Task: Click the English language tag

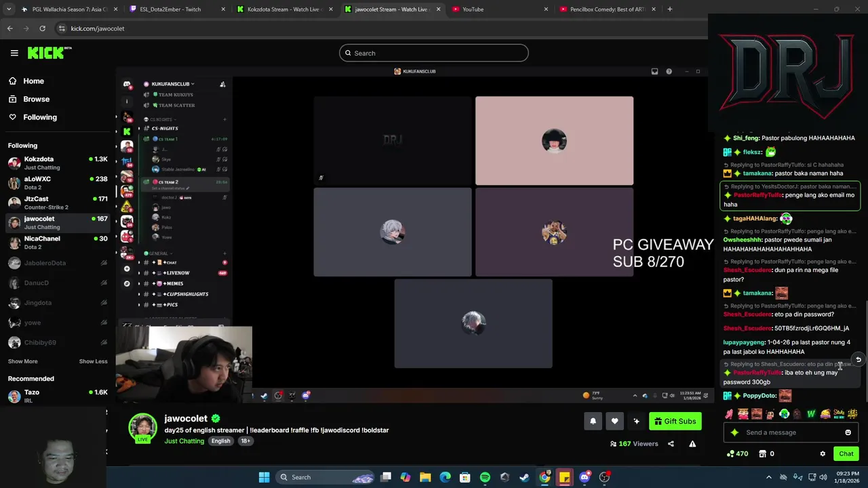Action: click(x=220, y=441)
